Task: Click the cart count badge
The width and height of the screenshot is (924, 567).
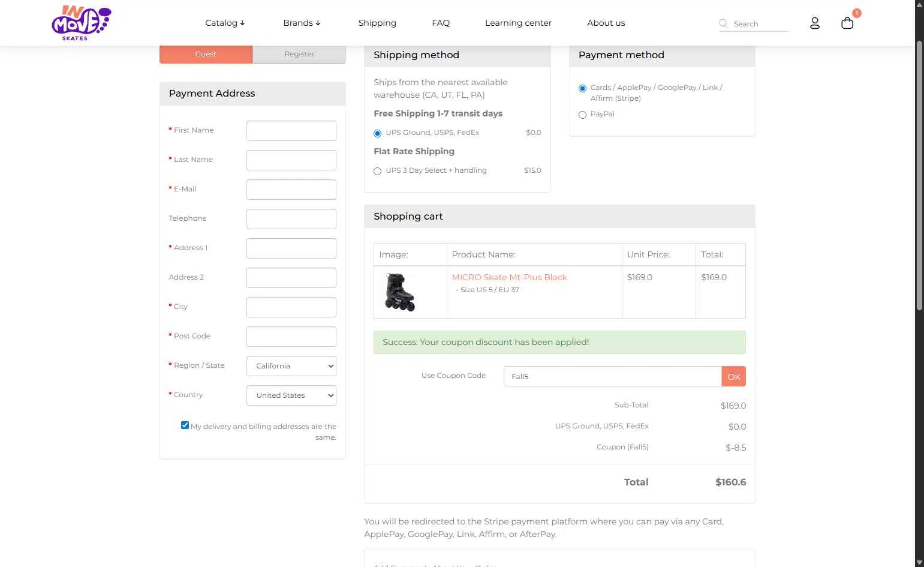Action: pyautogui.click(x=856, y=13)
